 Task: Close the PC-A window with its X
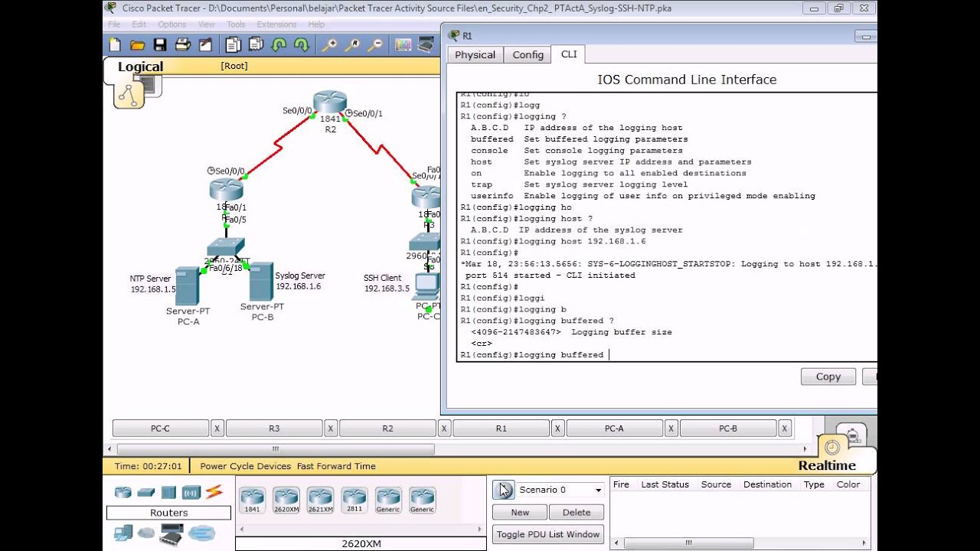click(x=671, y=429)
